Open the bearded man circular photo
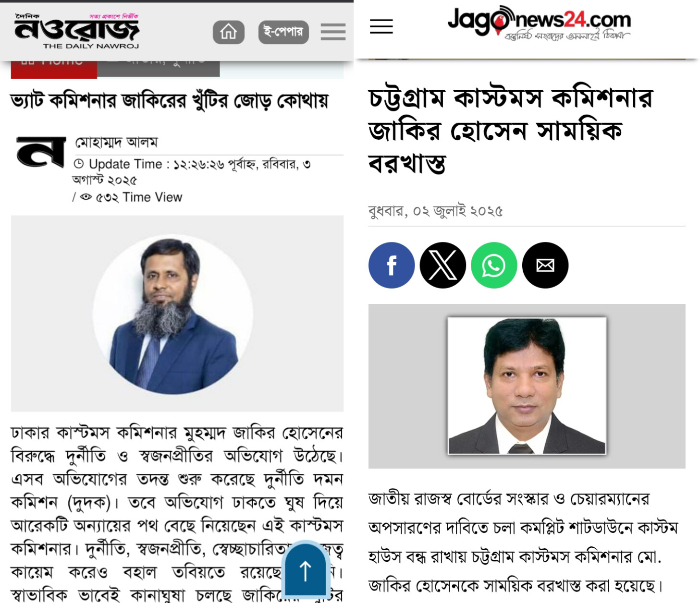 [x=173, y=314]
